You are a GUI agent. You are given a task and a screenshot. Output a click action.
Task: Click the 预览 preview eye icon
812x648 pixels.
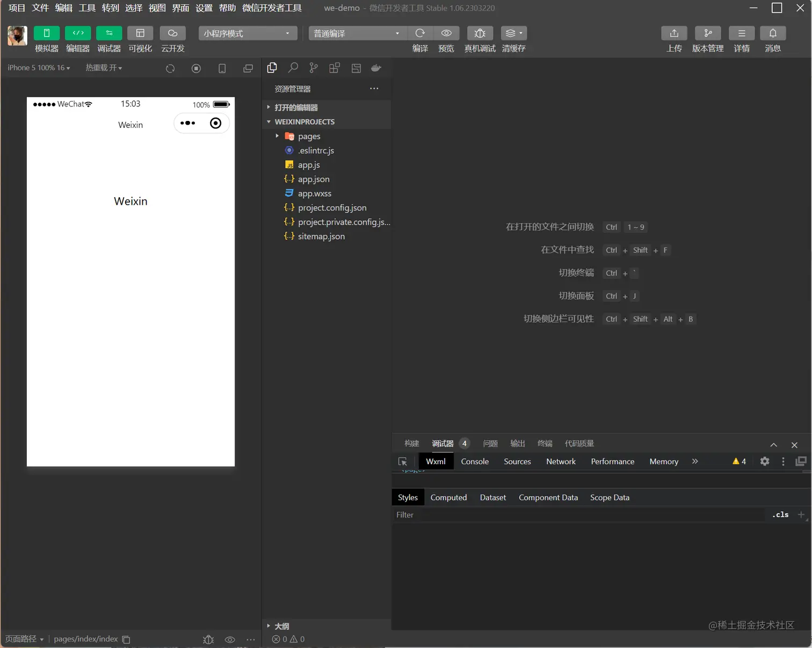[446, 33]
